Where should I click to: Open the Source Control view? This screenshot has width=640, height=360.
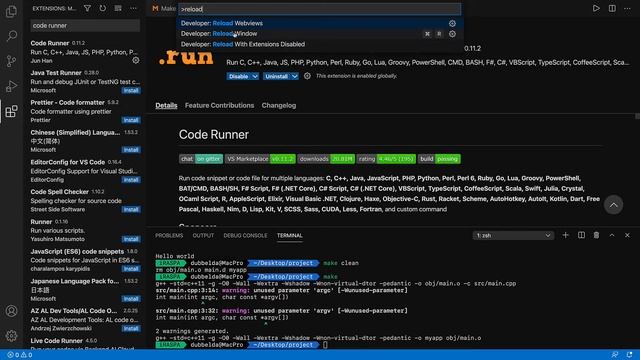[11, 61]
